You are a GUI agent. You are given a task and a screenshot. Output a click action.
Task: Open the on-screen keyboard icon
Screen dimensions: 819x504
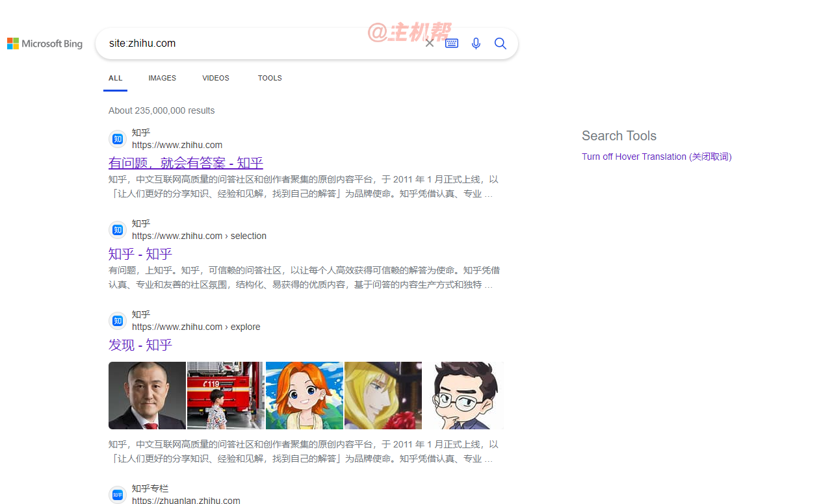(x=452, y=44)
